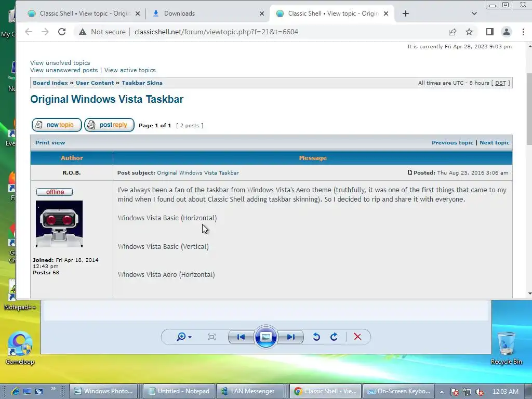Click 'Windows Vista Basic (Horizontal)' text
The height and width of the screenshot is (399, 532).
pos(167,218)
